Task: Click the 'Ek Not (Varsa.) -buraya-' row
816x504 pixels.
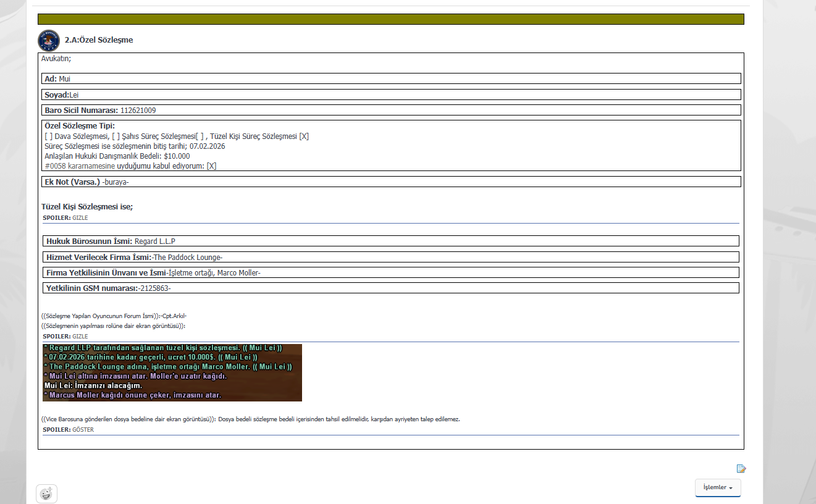Action: [391, 182]
